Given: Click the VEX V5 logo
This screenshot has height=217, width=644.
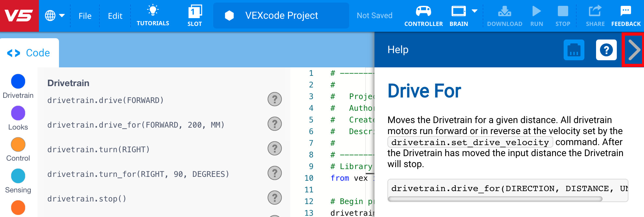Looking at the screenshot, I should click(x=19, y=16).
